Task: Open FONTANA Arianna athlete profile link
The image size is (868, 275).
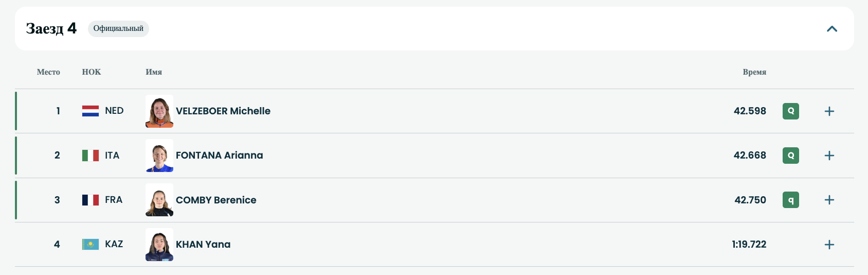Action: pos(219,156)
